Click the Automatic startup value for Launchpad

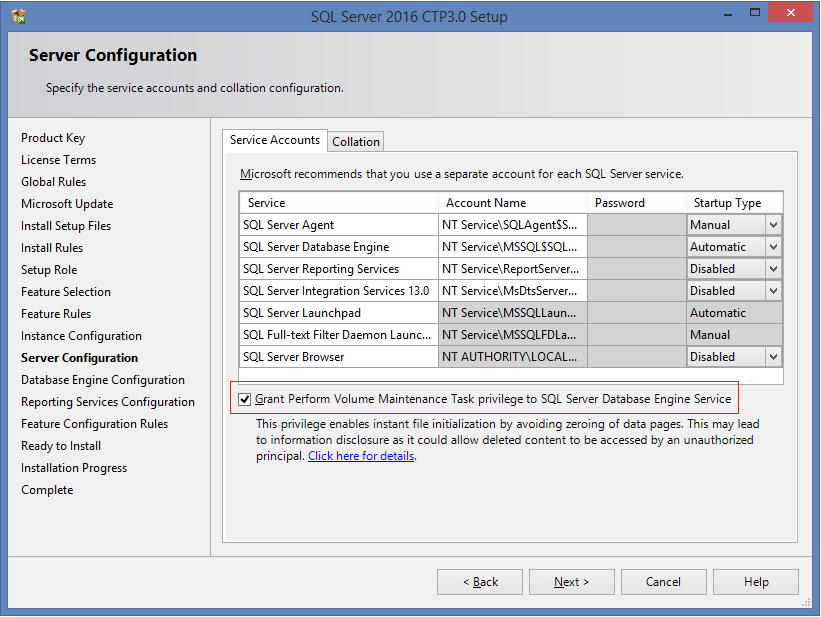(735, 313)
